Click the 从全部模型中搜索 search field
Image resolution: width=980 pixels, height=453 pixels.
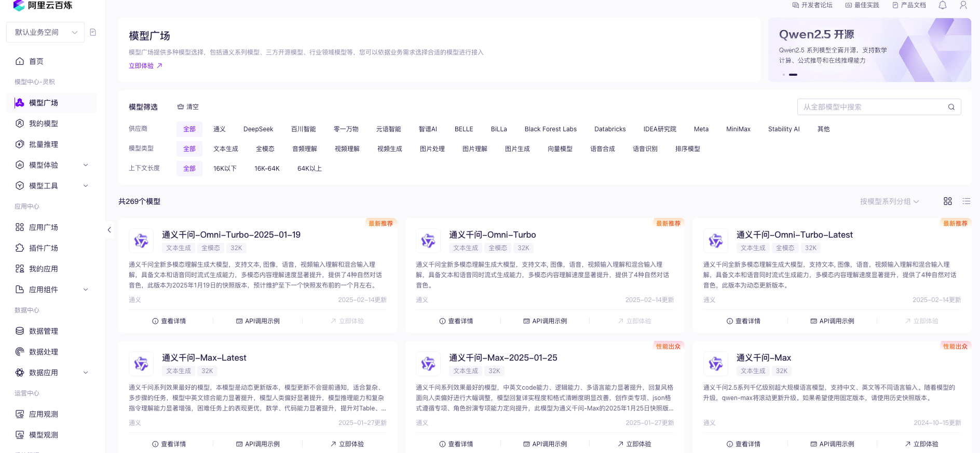point(879,107)
